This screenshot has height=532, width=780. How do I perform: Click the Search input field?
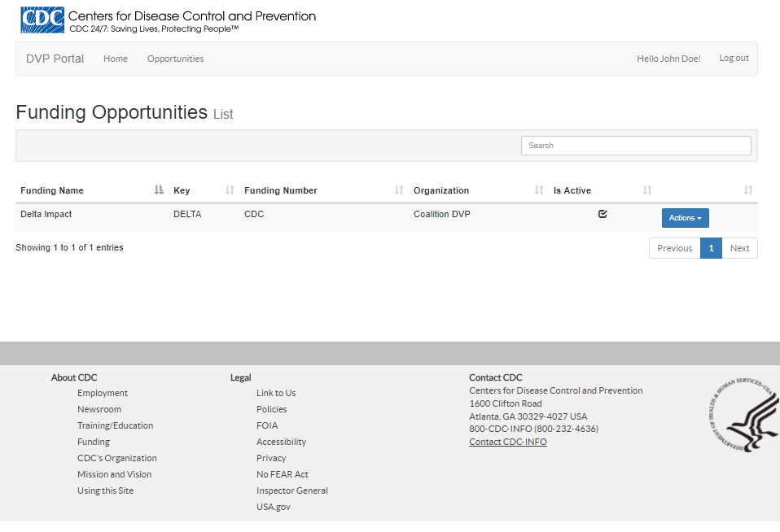636,146
